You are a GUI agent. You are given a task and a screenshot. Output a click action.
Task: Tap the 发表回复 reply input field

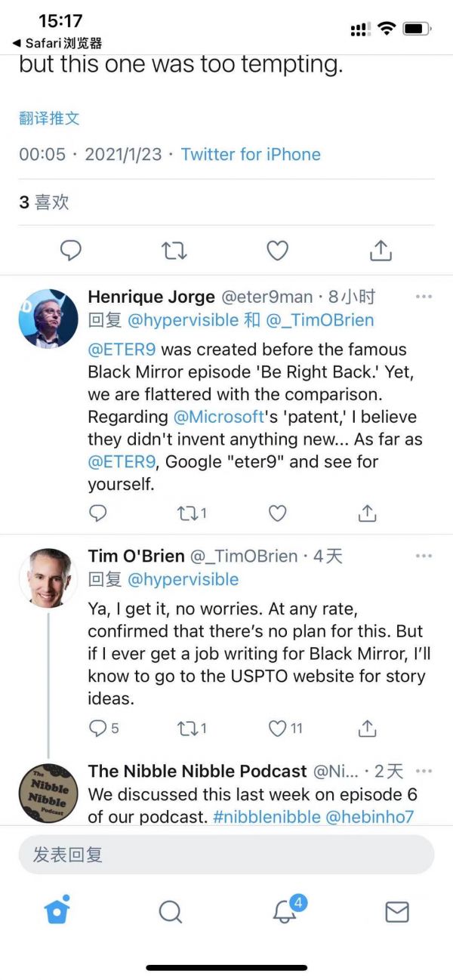coord(226,855)
